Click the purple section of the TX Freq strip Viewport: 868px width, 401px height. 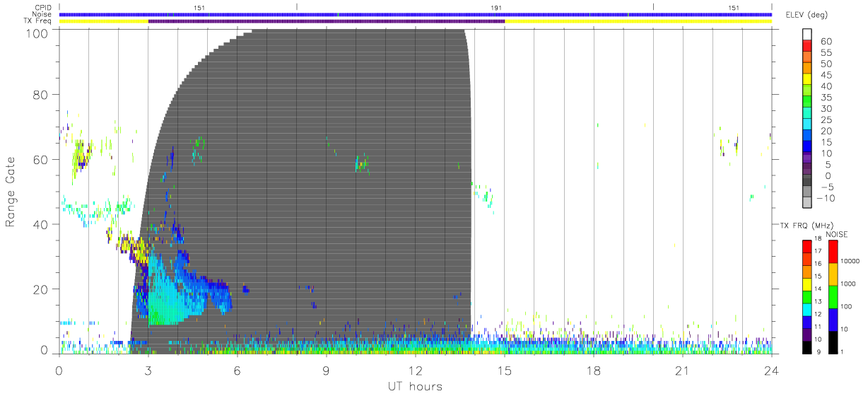[327, 21]
